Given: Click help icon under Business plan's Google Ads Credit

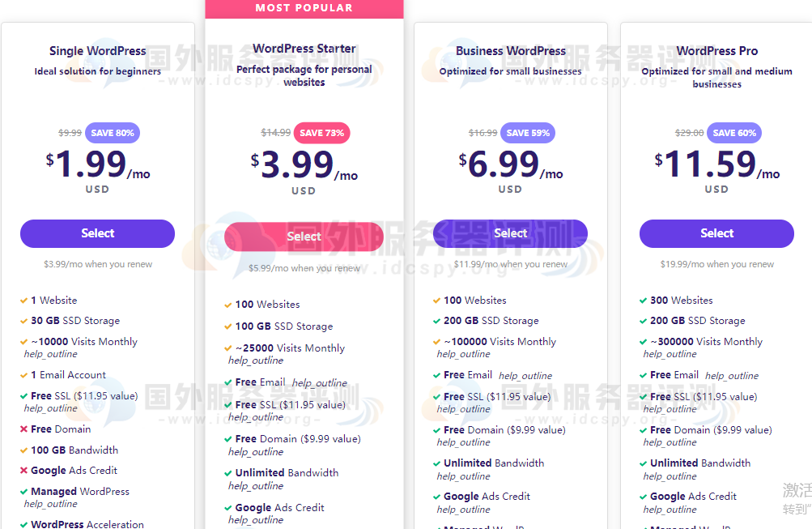Looking at the screenshot, I should click(463, 510).
